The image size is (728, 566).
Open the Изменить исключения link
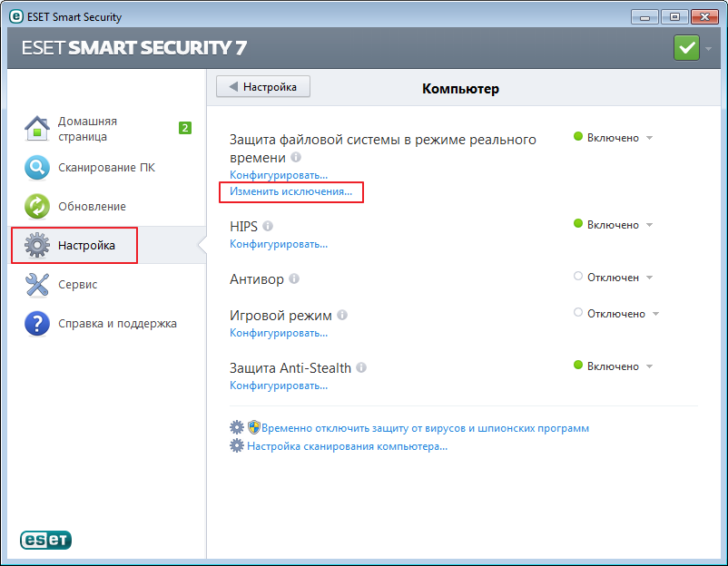pos(290,192)
